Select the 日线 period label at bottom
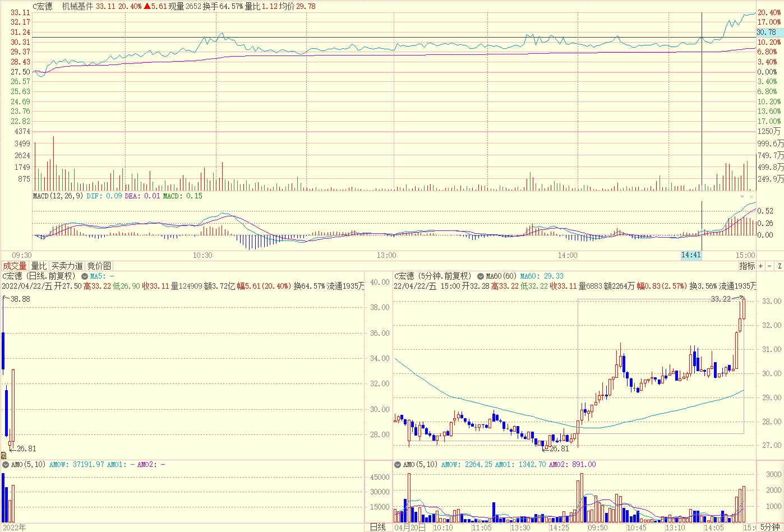784x532 pixels. point(378,527)
